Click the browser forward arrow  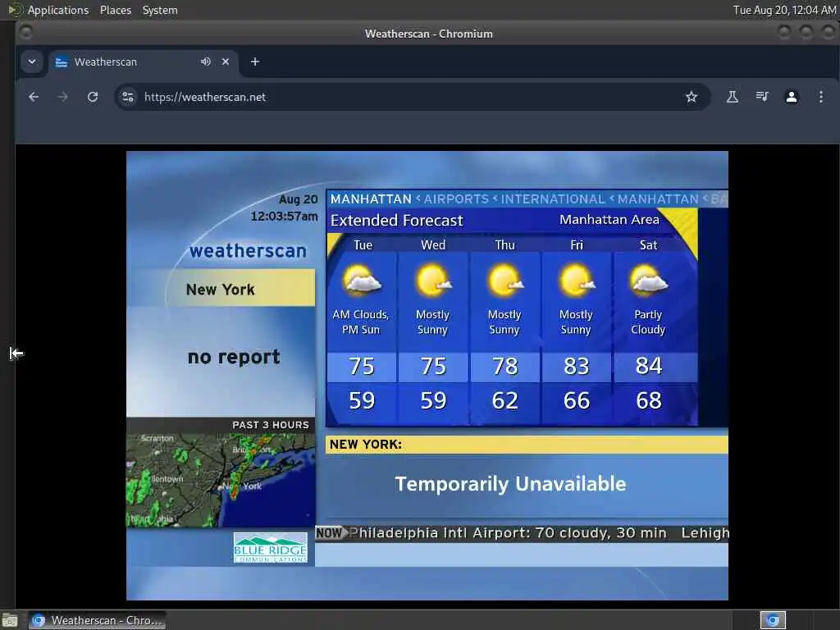point(62,97)
